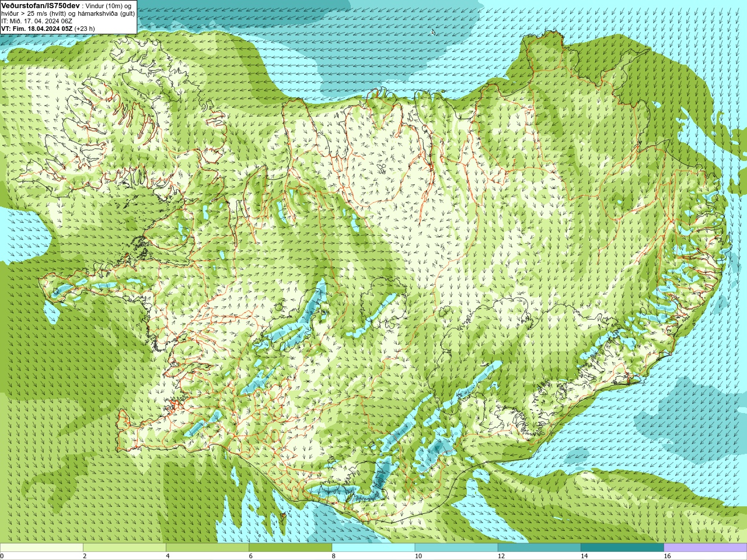
Task: Click the legend scale label "14"
Action: click(584, 556)
